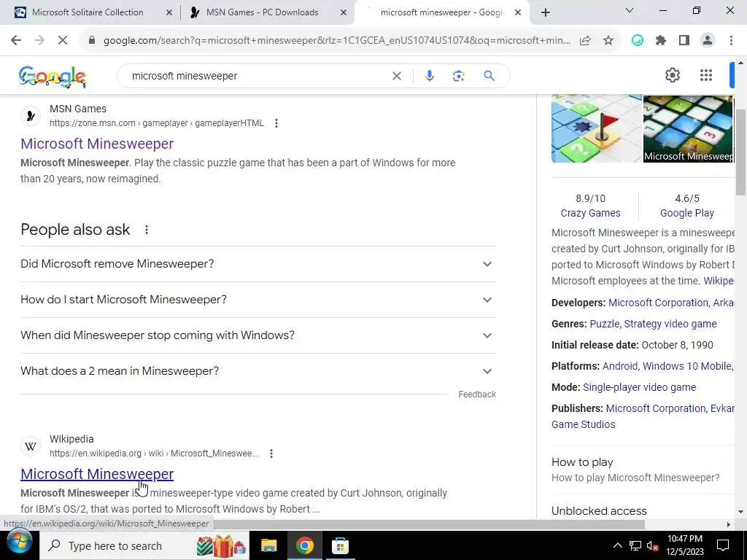Viewport: 747px width, 560px height.
Task: Expand 'How do I start Microsoft Minesweeper?'
Action: point(258,300)
